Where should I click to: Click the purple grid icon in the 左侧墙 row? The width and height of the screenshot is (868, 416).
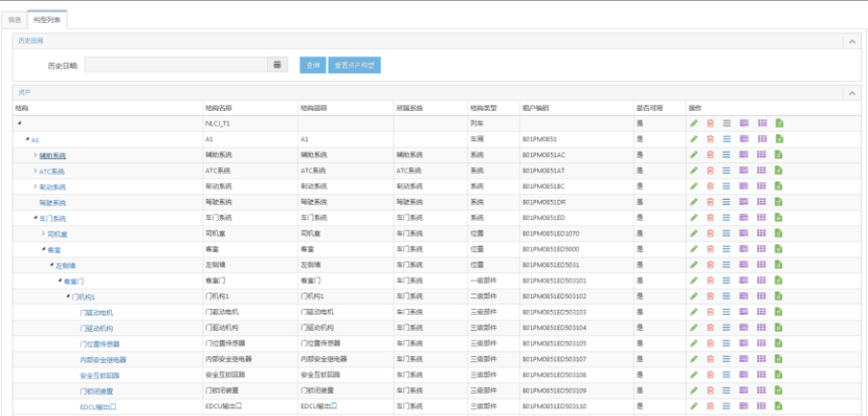coord(762,264)
